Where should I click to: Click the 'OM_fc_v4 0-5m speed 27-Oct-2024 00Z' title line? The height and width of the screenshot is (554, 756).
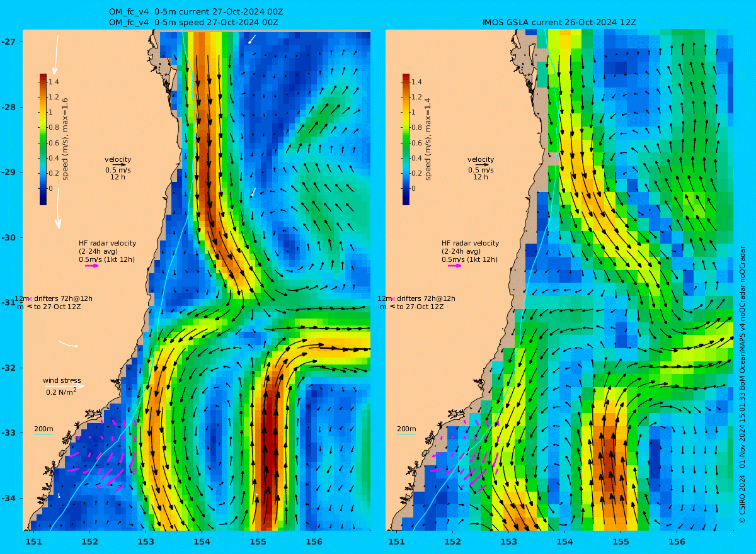point(193,22)
